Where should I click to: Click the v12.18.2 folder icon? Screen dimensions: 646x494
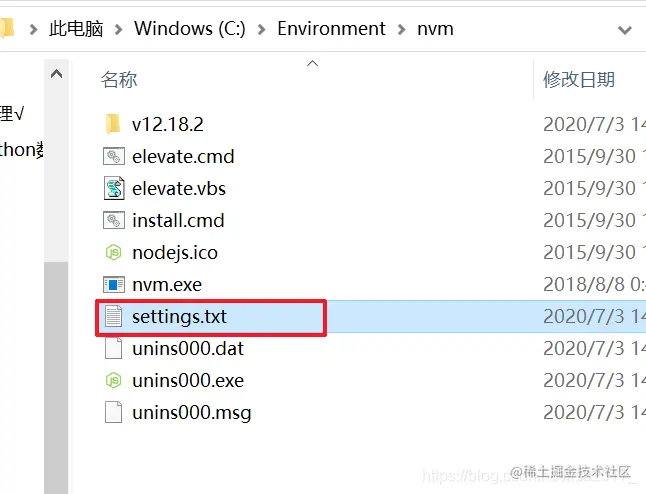[x=113, y=124]
